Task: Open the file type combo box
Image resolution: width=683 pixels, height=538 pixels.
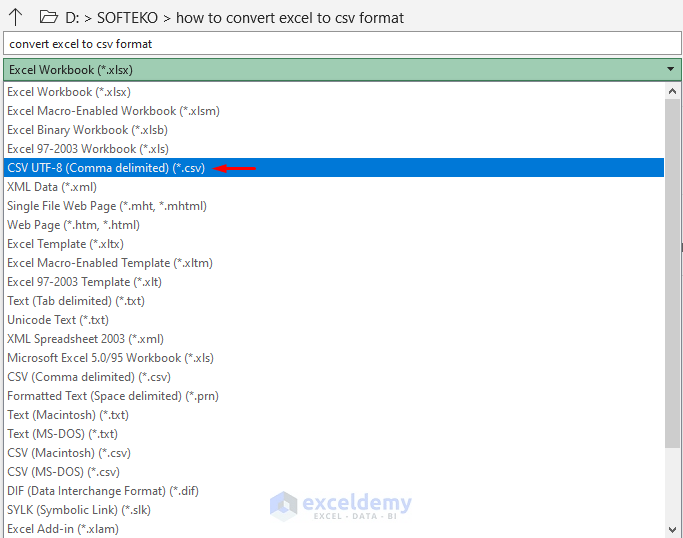Action: [x=342, y=70]
